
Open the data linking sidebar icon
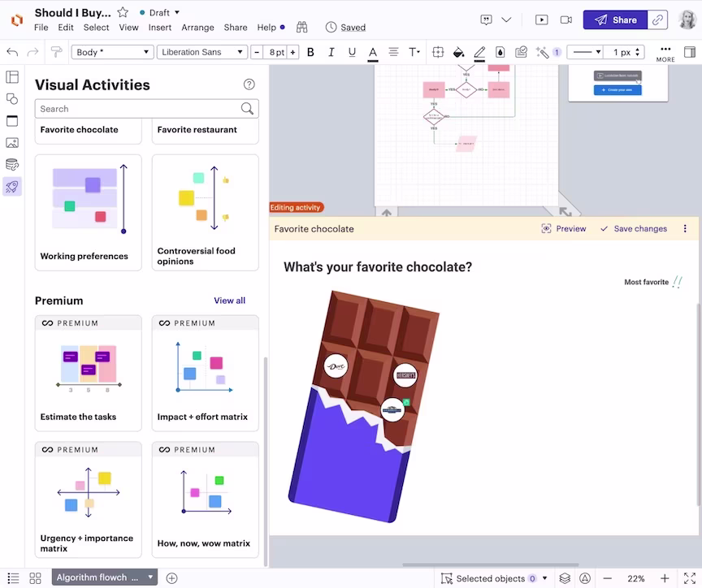pos(12,165)
